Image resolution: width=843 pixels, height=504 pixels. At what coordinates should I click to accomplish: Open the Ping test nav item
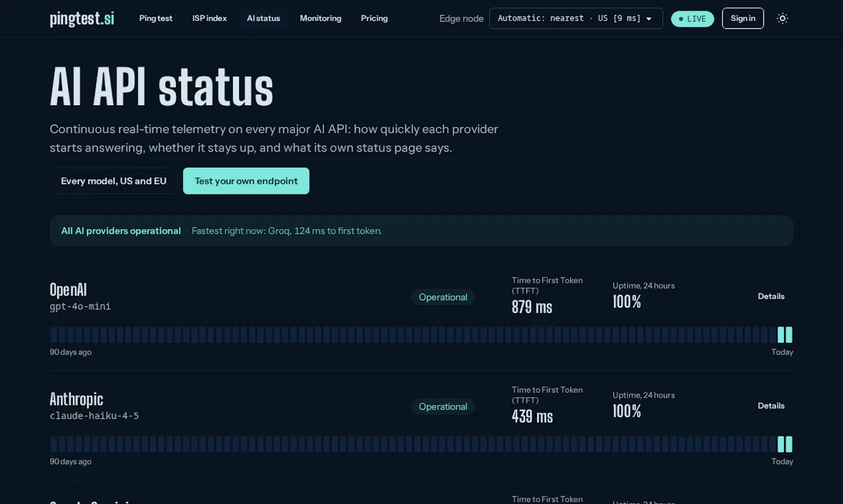pos(155,18)
